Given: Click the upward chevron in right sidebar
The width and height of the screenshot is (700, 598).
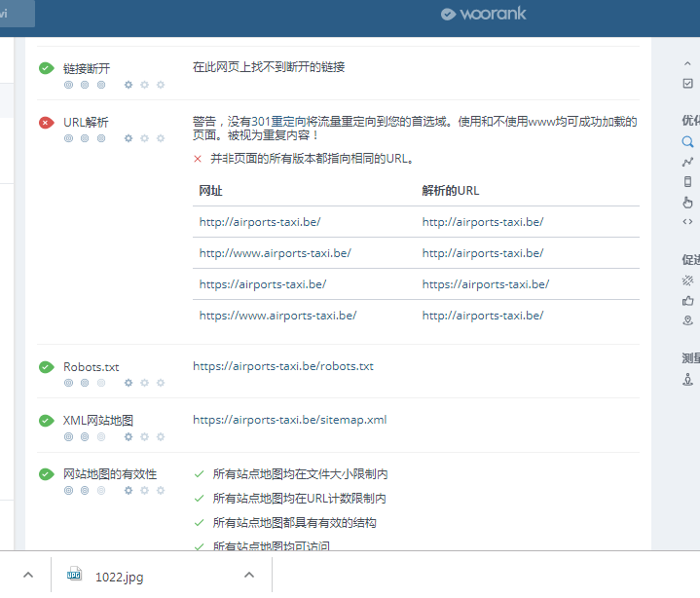Looking at the screenshot, I should (x=687, y=64).
